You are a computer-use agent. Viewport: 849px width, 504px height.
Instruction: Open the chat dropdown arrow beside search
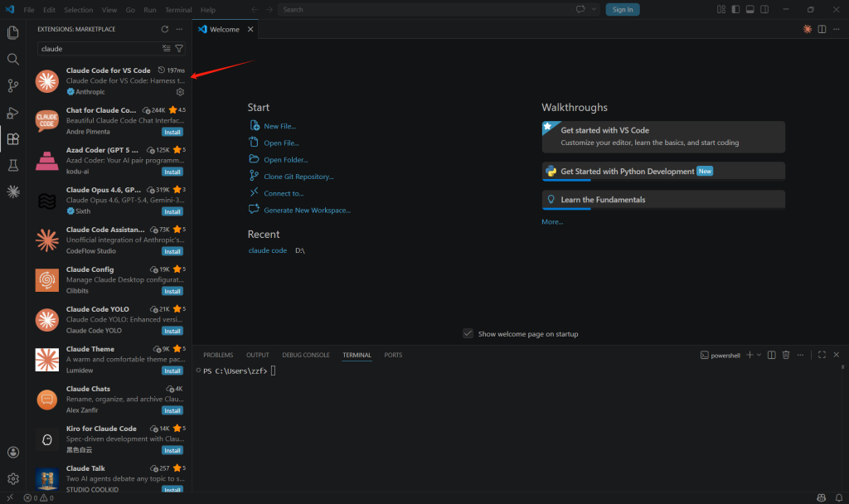tap(594, 10)
